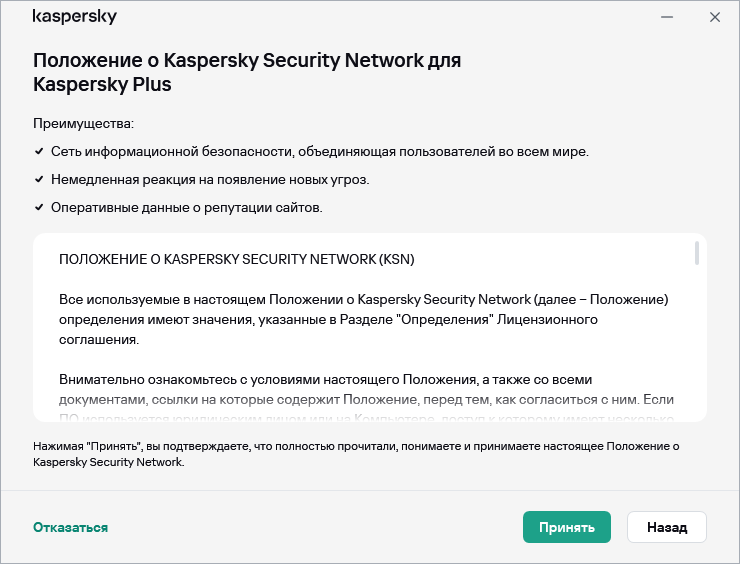Click the "ПОЛОЖЕНИЕ О KASPERSKY SECURITY NETWORK (KSN)" title
Screen dimensions: 740x564
[236, 259]
